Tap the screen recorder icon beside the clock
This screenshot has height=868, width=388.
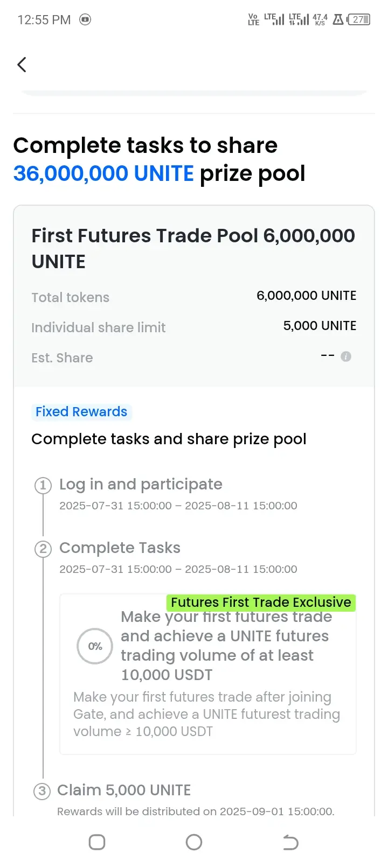85,20
